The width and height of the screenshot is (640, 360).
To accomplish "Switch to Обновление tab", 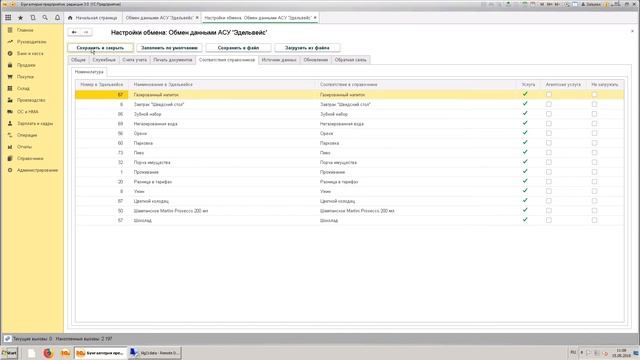I will tap(316, 60).
